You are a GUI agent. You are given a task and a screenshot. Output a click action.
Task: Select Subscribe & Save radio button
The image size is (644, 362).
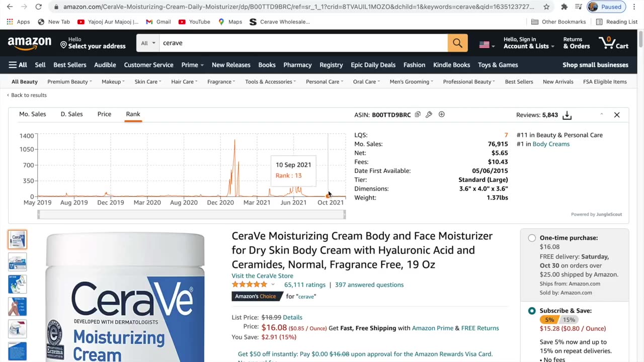532,311
